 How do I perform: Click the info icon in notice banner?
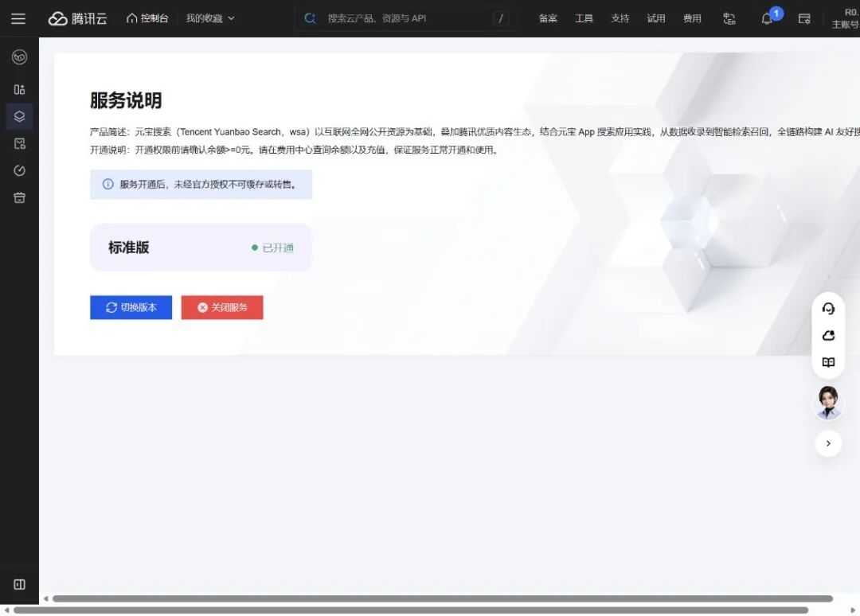tap(108, 184)
